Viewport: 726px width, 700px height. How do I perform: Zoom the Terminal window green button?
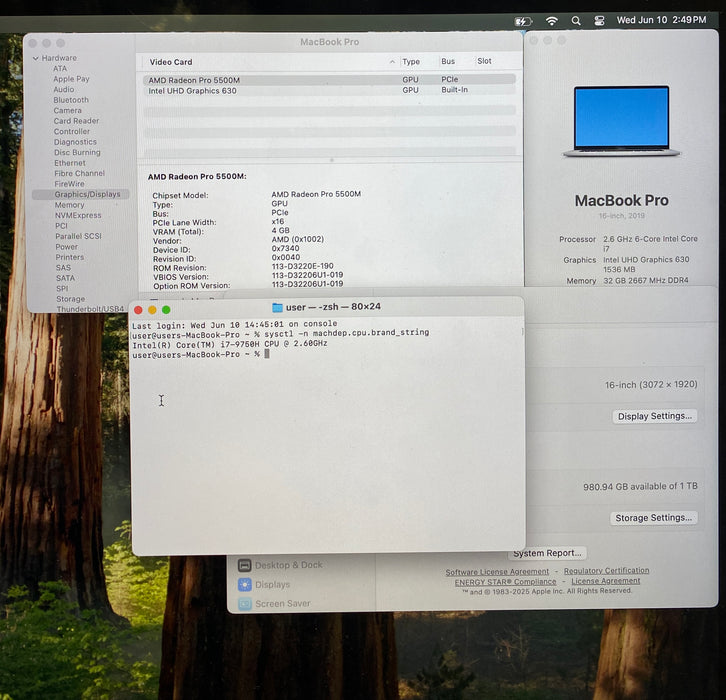(166, 310)
